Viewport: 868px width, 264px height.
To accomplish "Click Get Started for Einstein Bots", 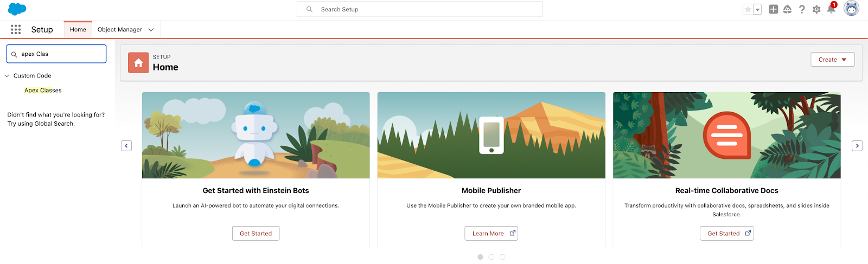I will click(256, 234).
